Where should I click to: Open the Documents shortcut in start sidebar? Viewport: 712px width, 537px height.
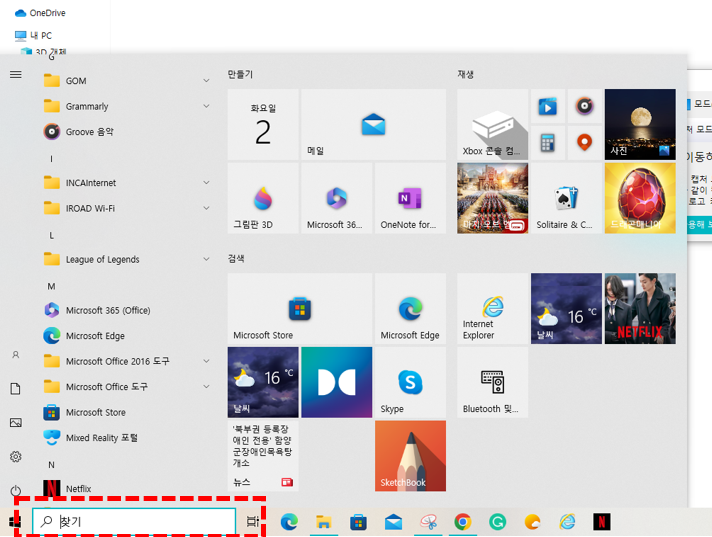15,389
